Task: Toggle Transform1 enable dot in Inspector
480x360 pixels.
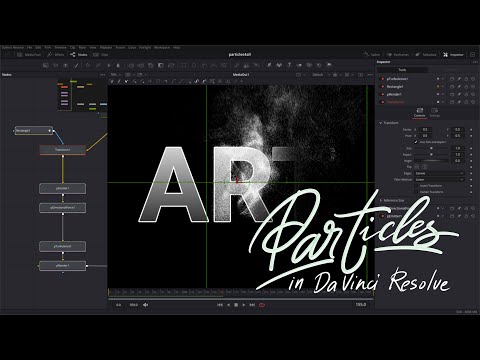Action: click(x=382, y=102)
